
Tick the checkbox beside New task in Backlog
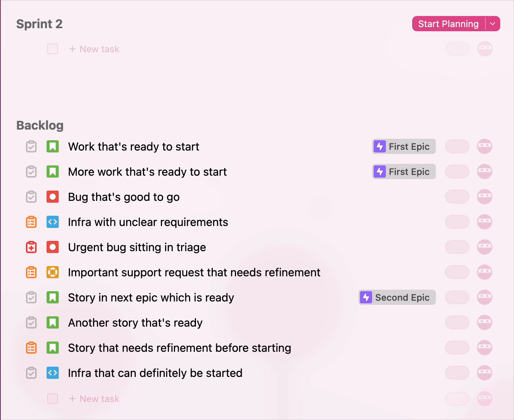click(x=53, y=399)
